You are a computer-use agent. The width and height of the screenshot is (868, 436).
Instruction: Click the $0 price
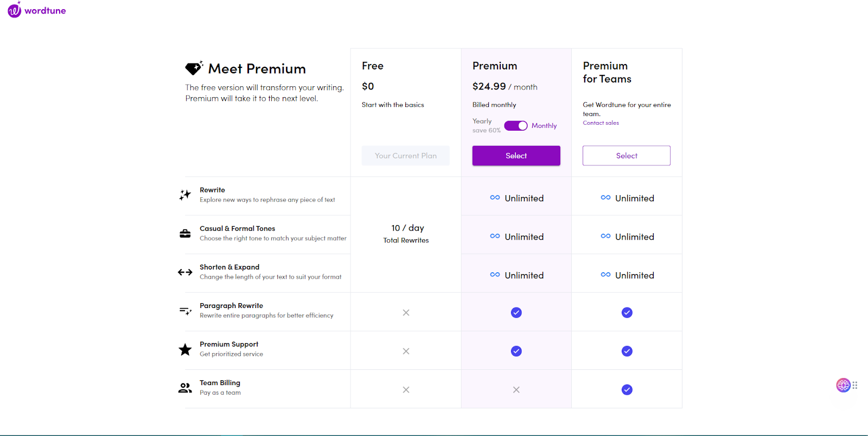pyautogui.click(x=368, y=86)
